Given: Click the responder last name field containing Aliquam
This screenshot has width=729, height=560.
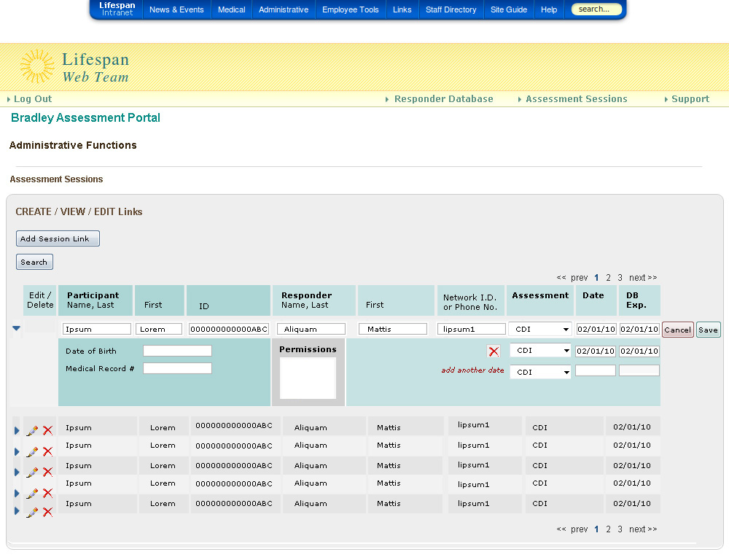Looking at the screenshot, I should pyautogui.click(x=311, y=329).
